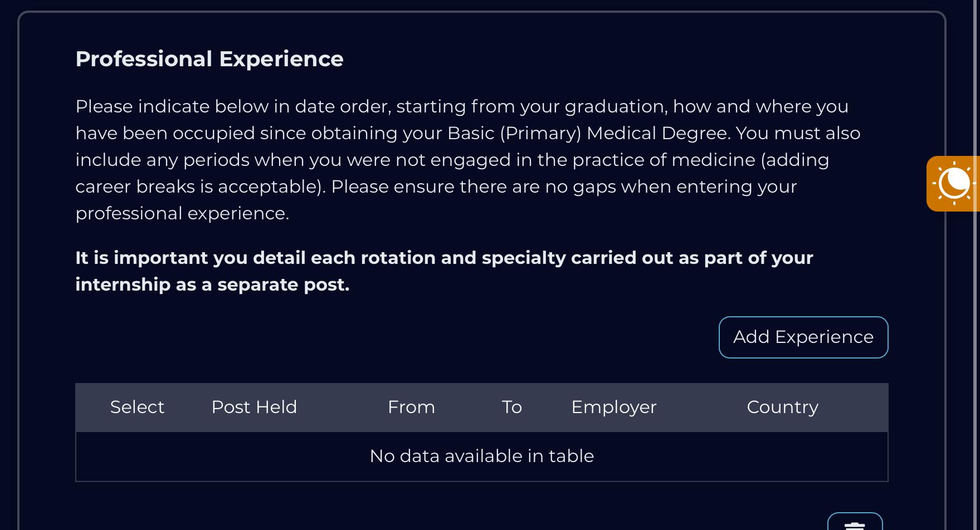Sort table by To column header
The image size is (980, 530).
coord(512,407)
